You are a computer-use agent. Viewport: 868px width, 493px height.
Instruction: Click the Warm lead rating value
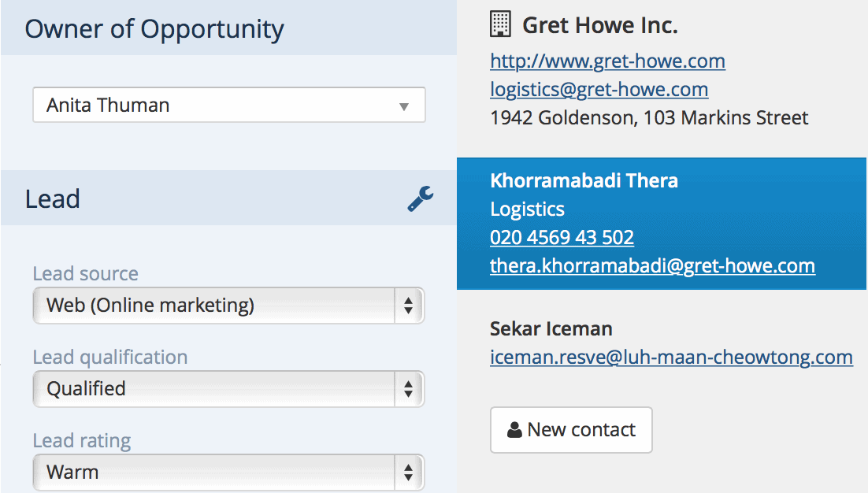pos(72,472)
